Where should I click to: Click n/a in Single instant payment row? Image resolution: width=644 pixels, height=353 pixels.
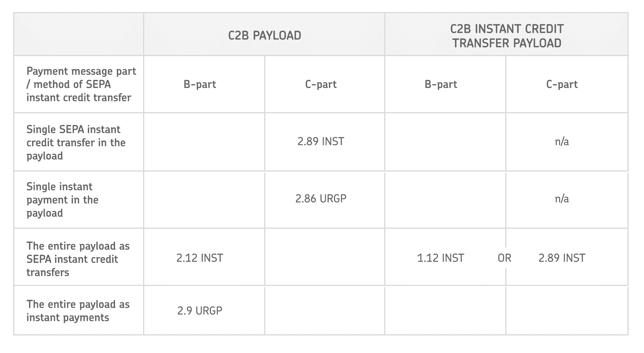click(x=562, y=199)
